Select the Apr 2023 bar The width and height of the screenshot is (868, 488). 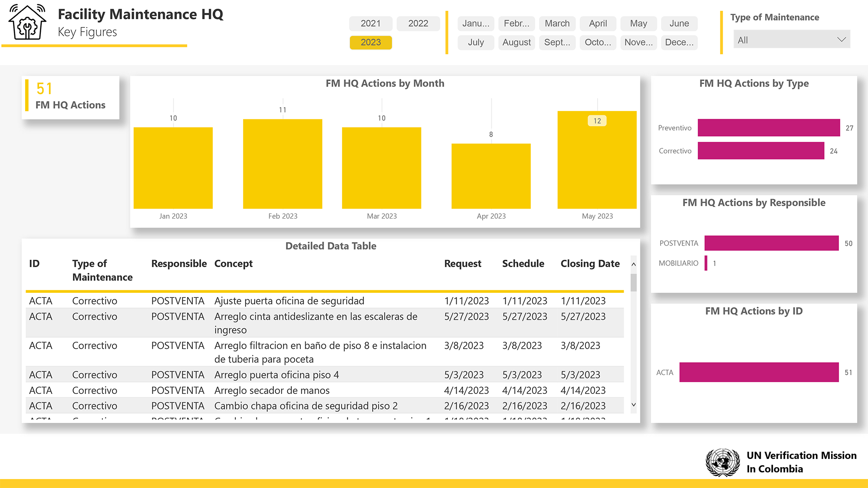[491, 176]
